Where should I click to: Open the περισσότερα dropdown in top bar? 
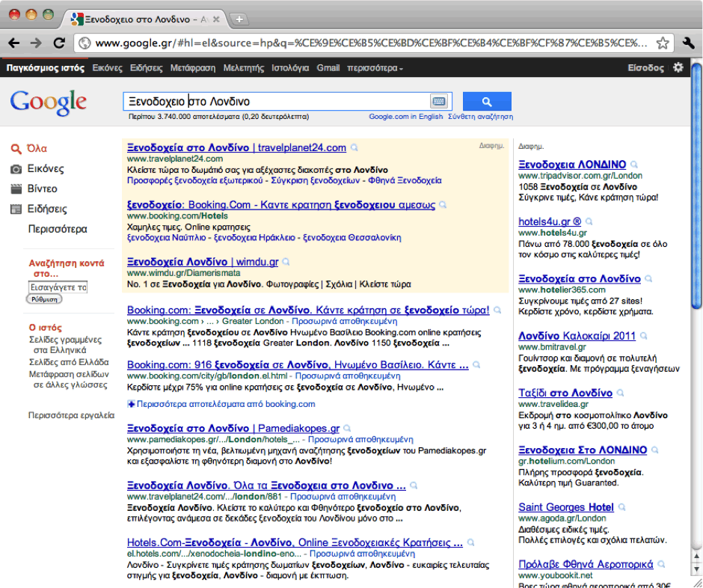click(x=375, y=68)
